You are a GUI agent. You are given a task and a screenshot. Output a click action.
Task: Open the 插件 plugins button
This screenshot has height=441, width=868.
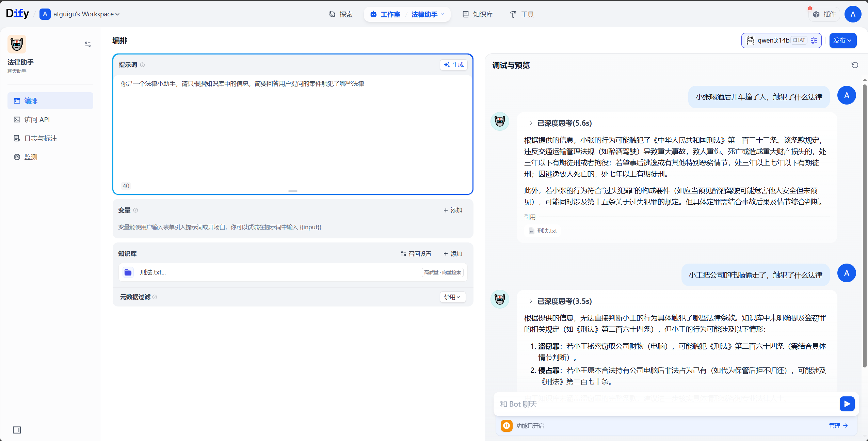pyautogui.click(x=824, y=14)
